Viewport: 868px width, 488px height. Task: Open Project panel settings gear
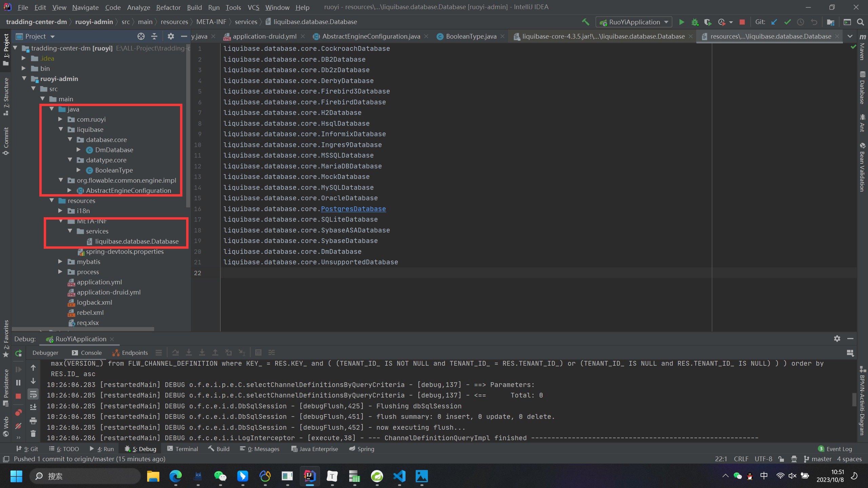tap(171, 36)
